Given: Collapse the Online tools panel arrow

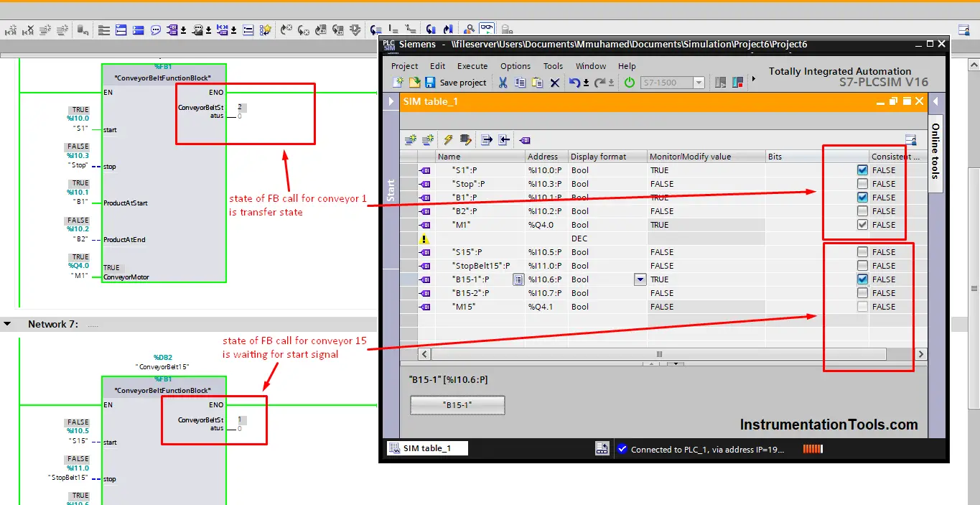Looking at the screenshot, I should 935,102.
